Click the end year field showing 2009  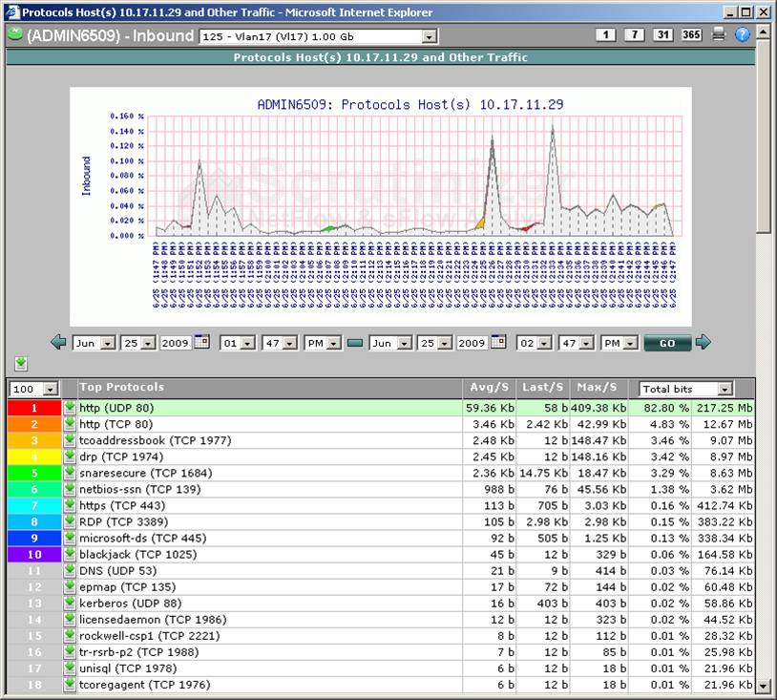(472, 343)
